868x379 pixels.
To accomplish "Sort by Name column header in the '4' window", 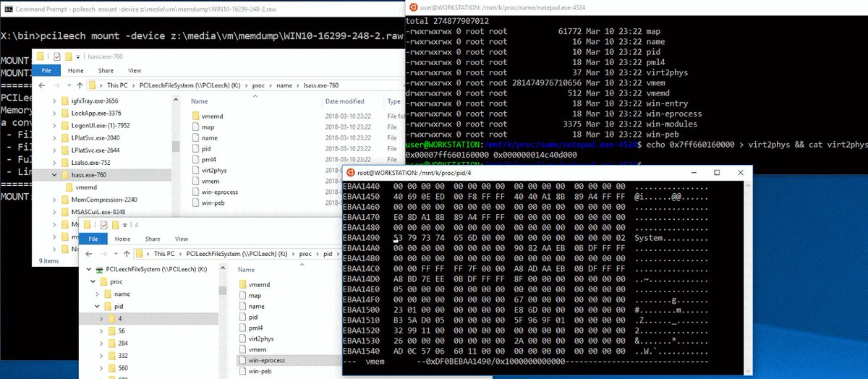I will (x=247, y=270).
